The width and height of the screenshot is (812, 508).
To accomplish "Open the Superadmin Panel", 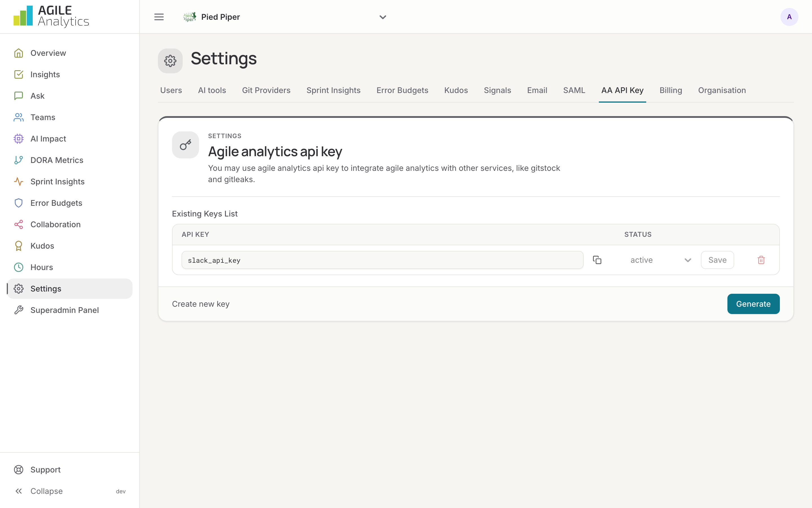I will tap(70, 310).
